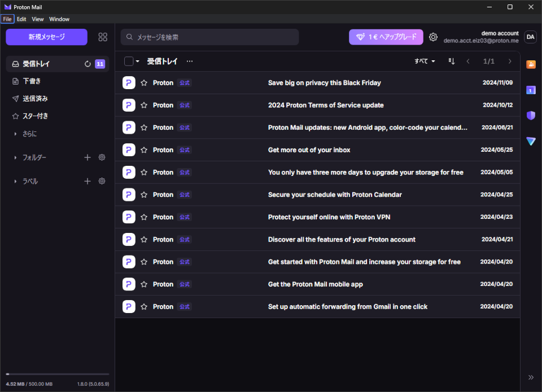Star the Get more out of your inbox email
The height and width of the screenshot is (392, 542).
point(144,150)
